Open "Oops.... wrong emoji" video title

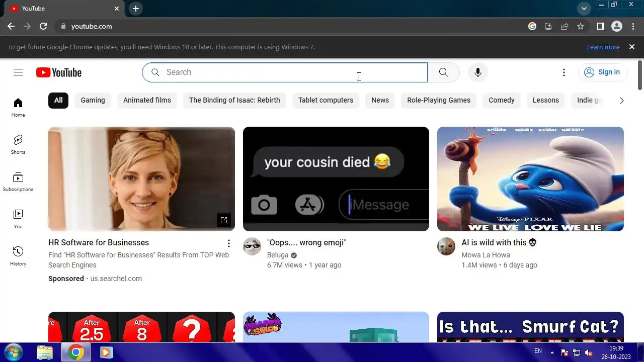[x=307, y=243]
